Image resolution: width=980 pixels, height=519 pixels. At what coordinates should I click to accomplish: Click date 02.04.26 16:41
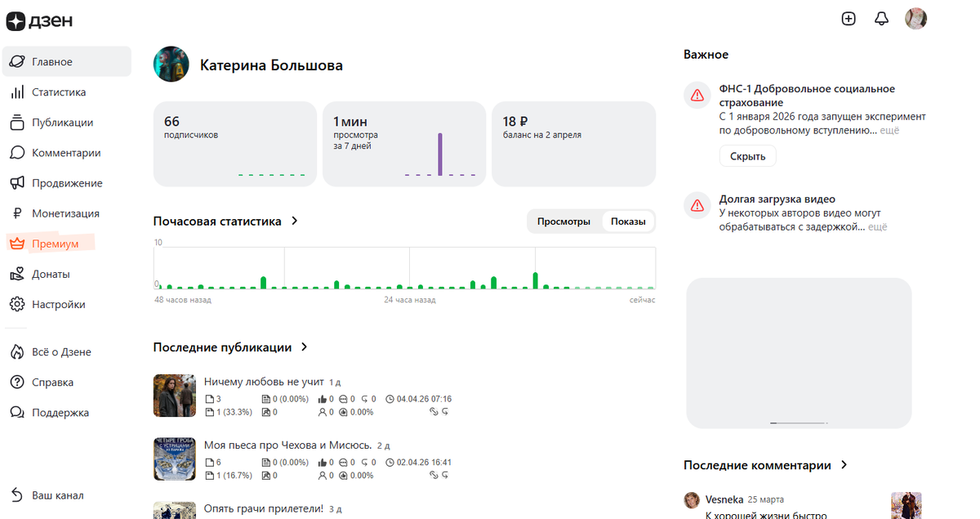[424, 463]
